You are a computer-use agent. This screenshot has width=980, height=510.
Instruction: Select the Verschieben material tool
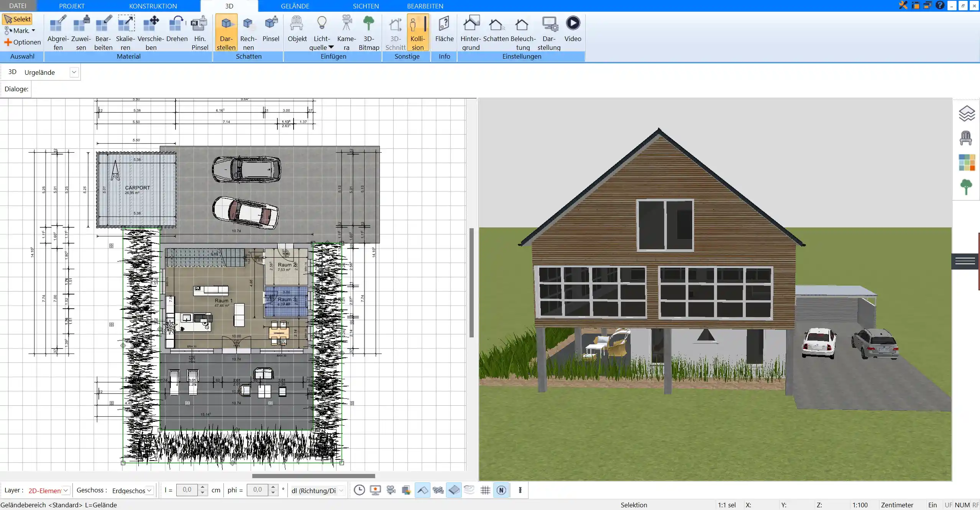click(x=151, y=33)
